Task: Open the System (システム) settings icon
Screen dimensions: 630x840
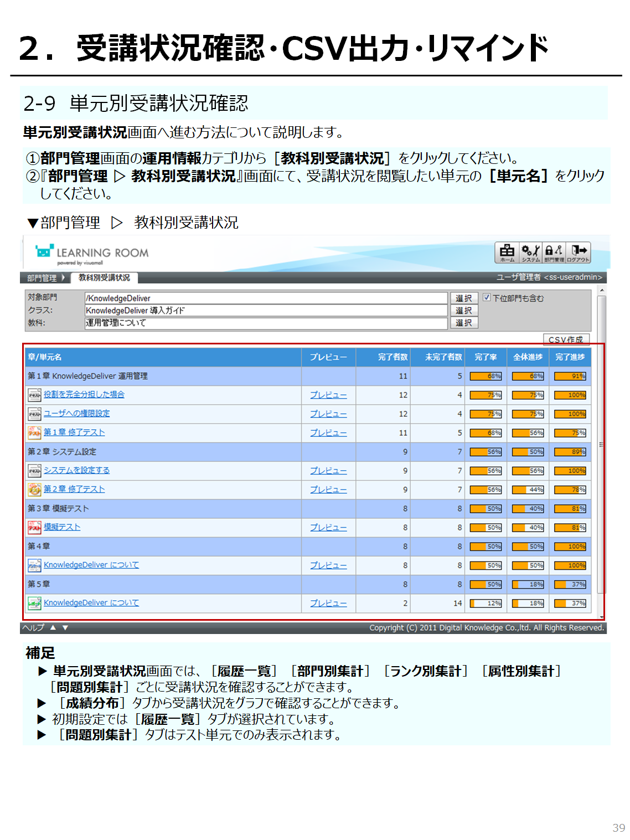Action: click(x=530, y=252)
